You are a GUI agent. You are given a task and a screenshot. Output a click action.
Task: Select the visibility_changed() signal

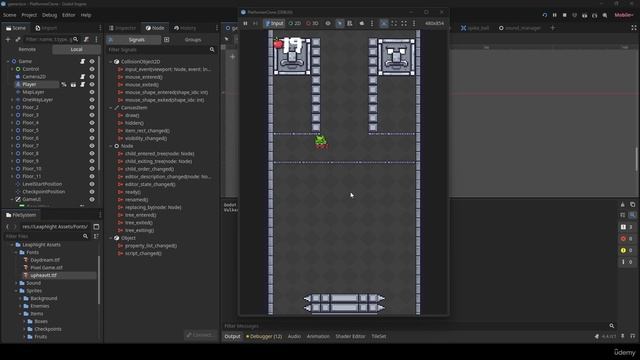[146, 138]
